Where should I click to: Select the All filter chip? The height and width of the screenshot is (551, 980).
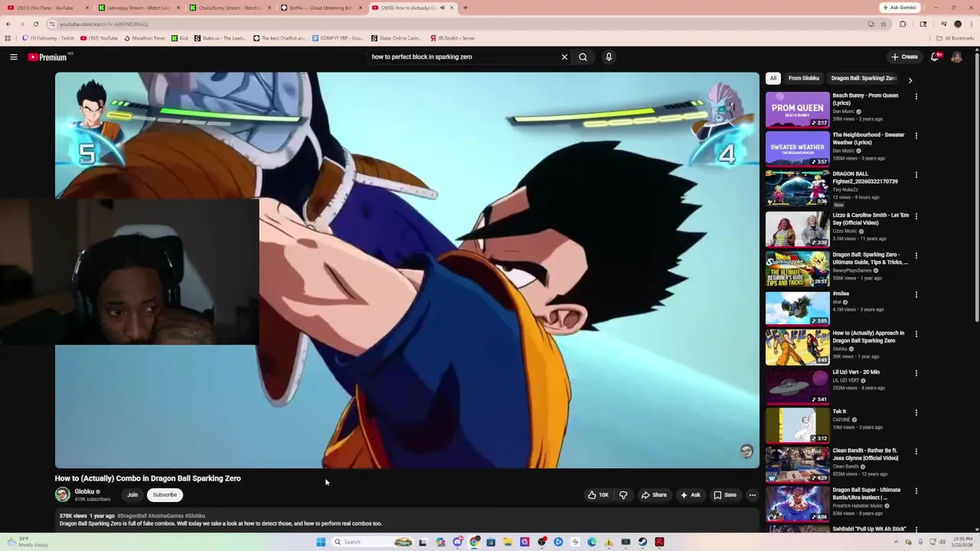[x=773, y=78]
